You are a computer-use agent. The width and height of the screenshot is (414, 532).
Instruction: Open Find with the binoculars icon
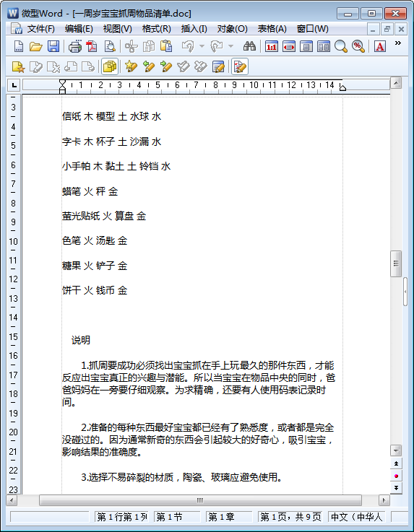249,46
